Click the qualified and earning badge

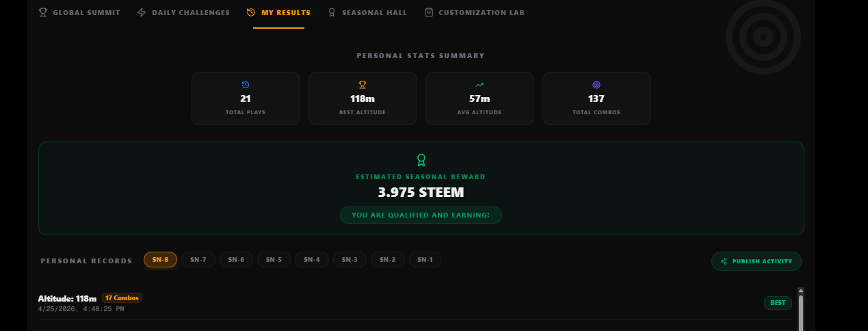pyautogui.click(x=421, y=215)
